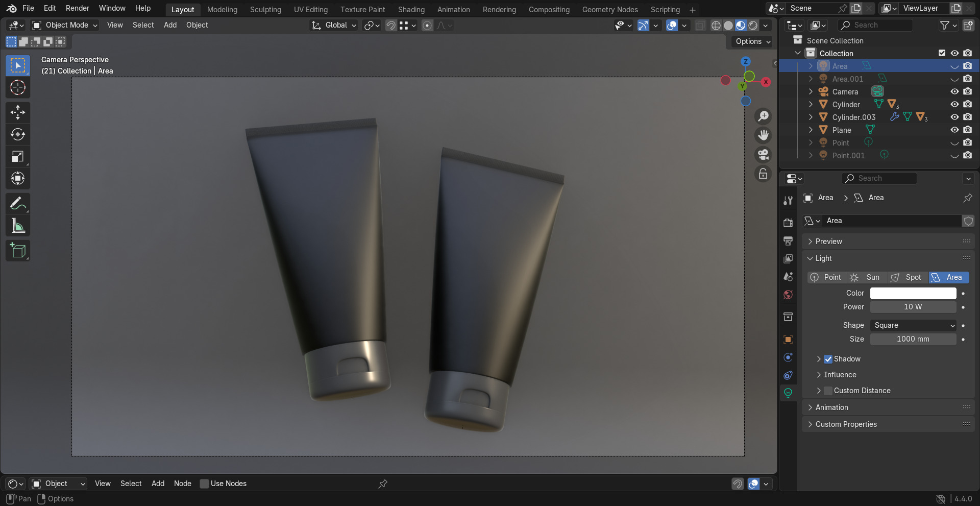980x506 pixels.
Task: Enable the Custom Distance checkbox
Action: click(828, 391)
